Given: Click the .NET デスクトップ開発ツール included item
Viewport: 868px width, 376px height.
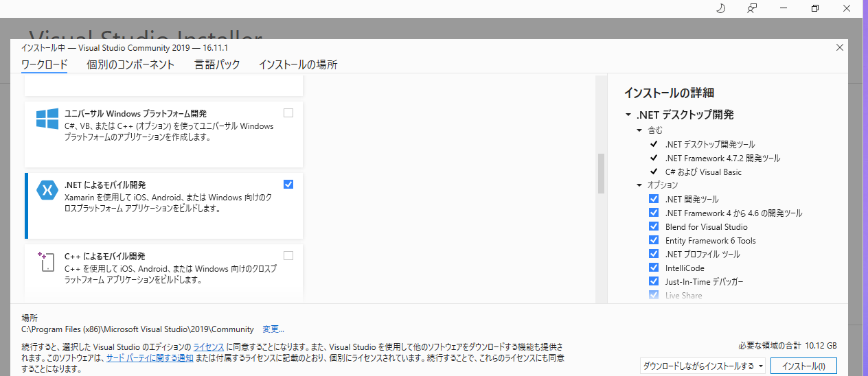Looking at the screenshot, I should (x=709, y=144).
